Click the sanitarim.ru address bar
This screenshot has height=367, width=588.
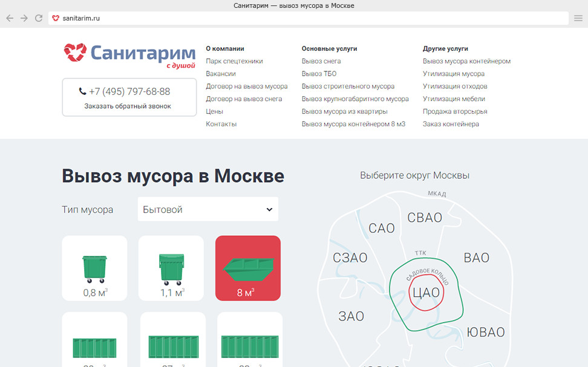coord(302,18)
